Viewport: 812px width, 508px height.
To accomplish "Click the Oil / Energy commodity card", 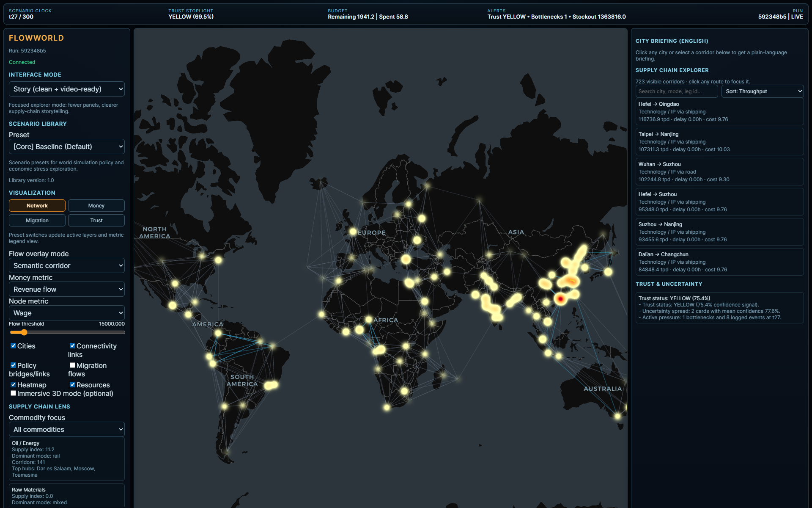I will [67, 459].
